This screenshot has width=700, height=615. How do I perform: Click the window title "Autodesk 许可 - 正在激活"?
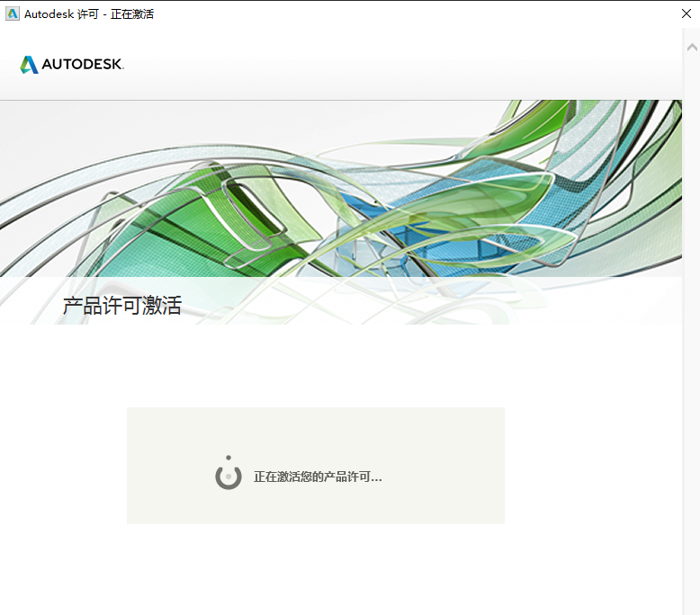point(89,14)
